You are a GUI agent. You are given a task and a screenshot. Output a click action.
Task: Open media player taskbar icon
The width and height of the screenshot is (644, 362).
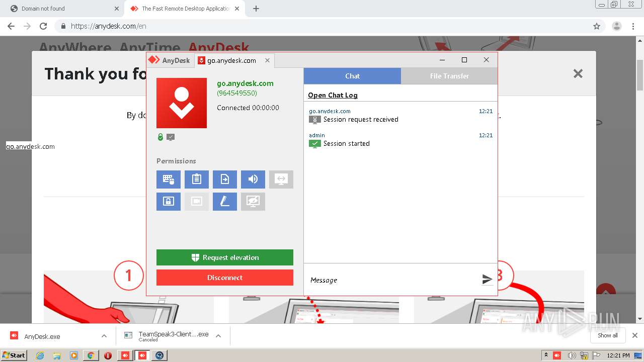(74, 355)
